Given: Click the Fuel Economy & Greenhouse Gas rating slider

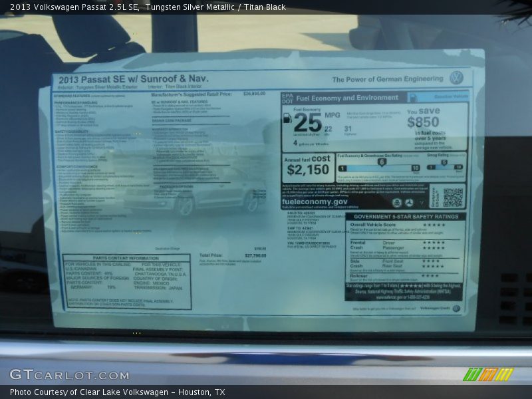Looking at the screenshot, I should pos(381,163).
